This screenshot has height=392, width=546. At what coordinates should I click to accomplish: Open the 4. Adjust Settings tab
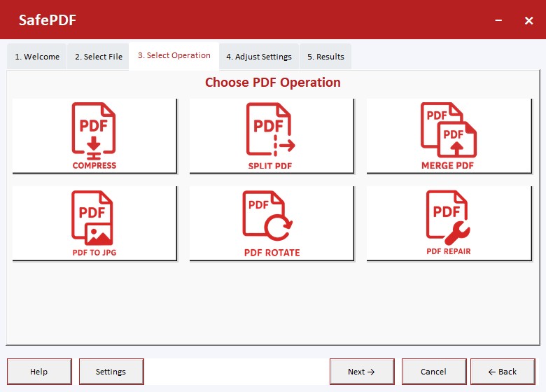tap(259, 57)
